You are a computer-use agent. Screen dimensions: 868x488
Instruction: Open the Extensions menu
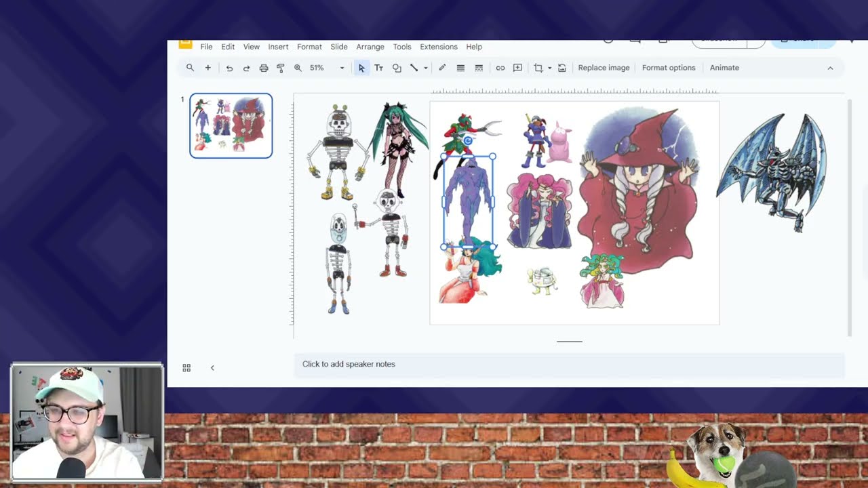(439, 47)
